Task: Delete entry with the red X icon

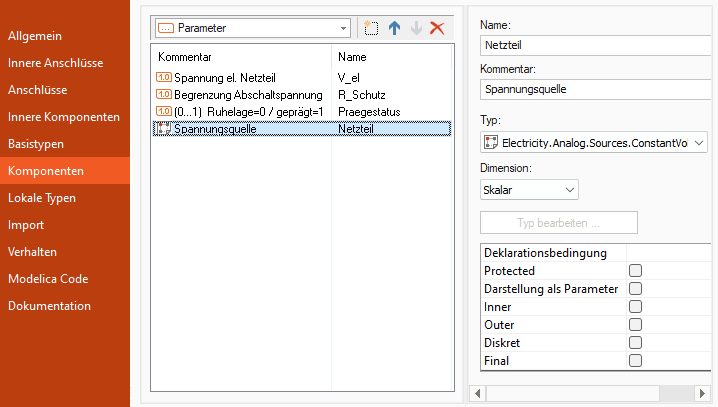Action: pos(437,28)
